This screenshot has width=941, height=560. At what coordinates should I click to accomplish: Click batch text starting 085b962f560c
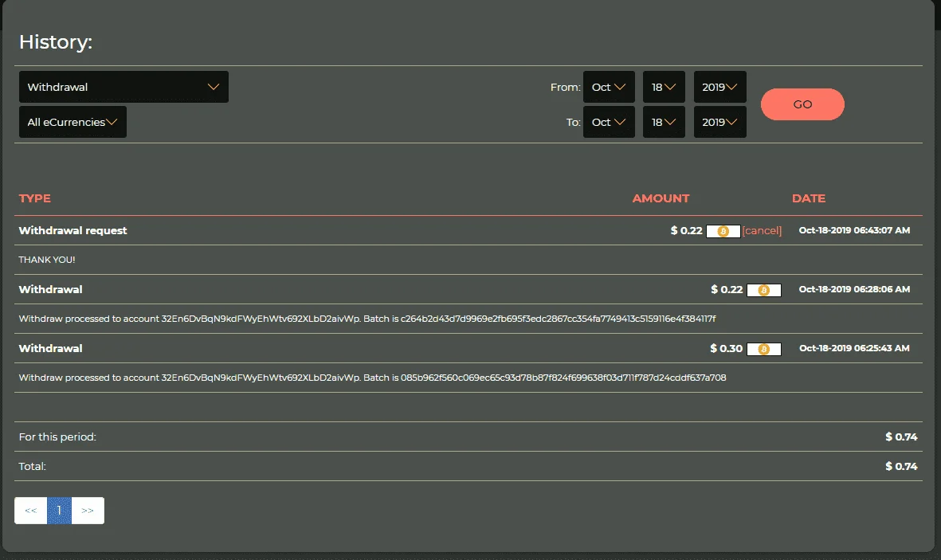[563, 378]
